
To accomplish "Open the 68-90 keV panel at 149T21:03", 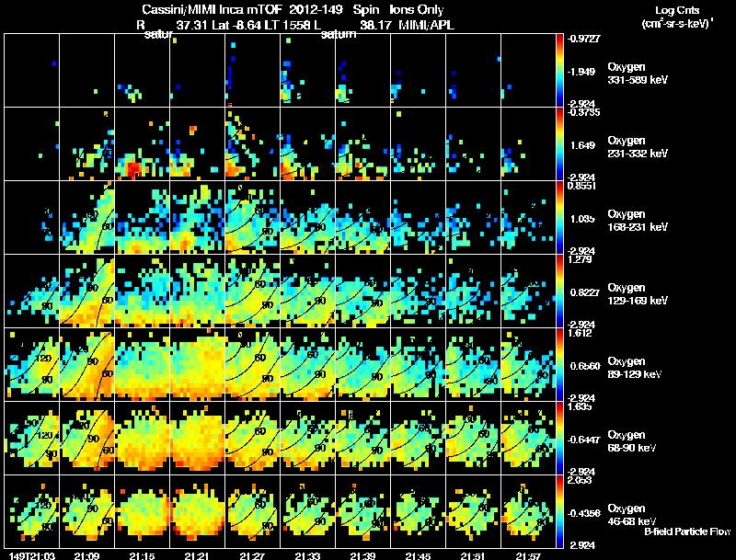I will tap(32, 439).
